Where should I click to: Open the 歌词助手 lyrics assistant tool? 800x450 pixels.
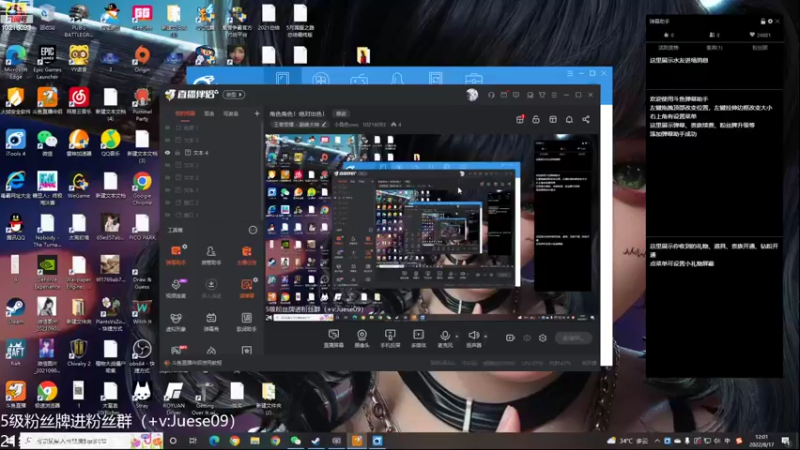pos(246,322)
